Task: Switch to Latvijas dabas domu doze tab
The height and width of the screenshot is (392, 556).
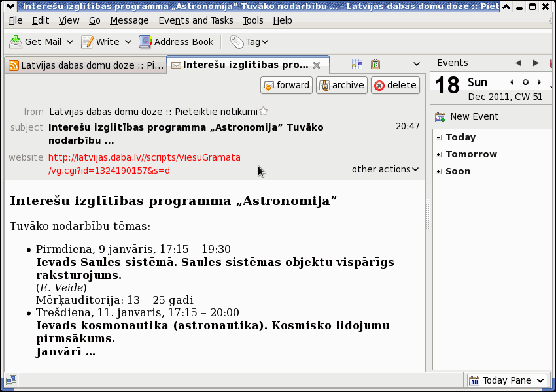Action: click(86, 65)
